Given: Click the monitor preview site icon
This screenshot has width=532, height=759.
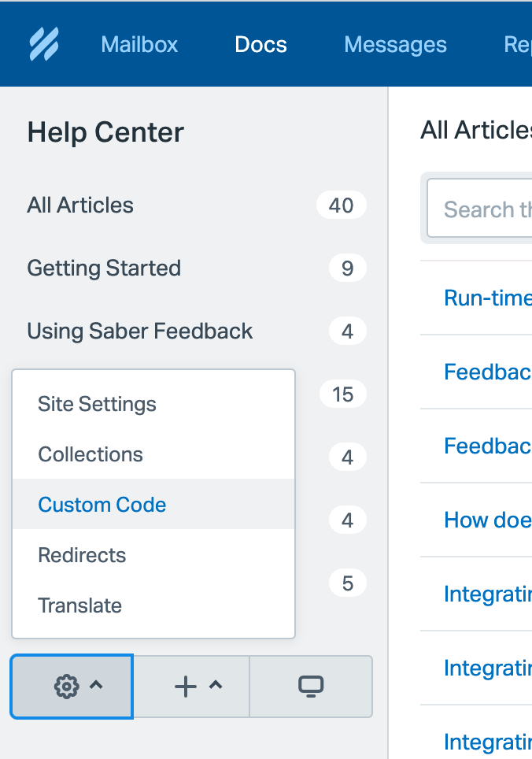Looking at the screenshot, I should point(311,687).
